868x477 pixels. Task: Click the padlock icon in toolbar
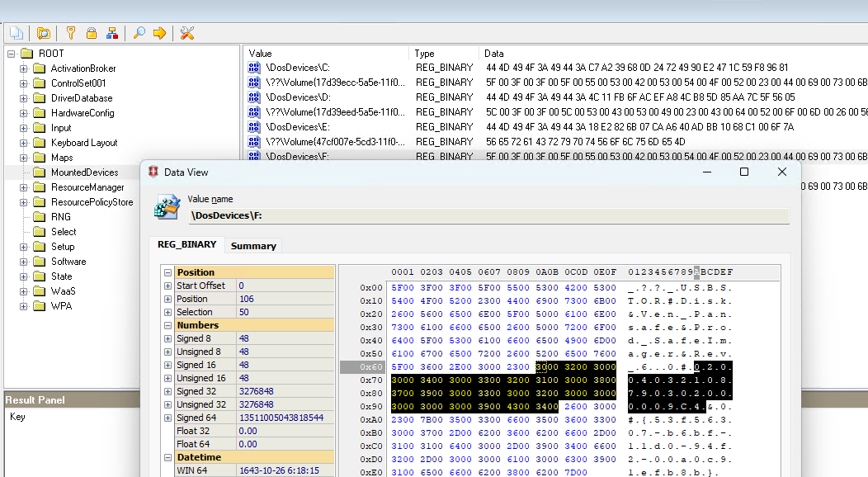[92, 33]
